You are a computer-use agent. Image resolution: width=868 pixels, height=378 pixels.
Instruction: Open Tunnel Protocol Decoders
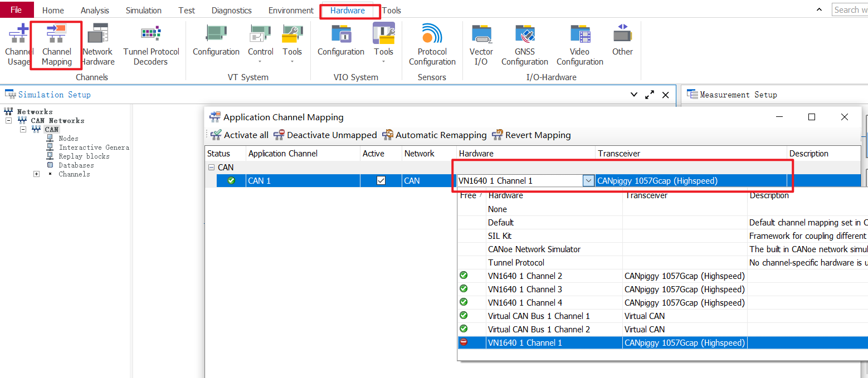pyautogui.click(x=151, y=46)
